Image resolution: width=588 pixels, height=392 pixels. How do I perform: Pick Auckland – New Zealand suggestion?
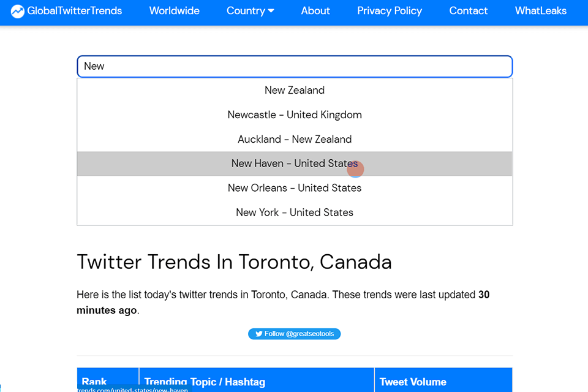click(295, 139)
